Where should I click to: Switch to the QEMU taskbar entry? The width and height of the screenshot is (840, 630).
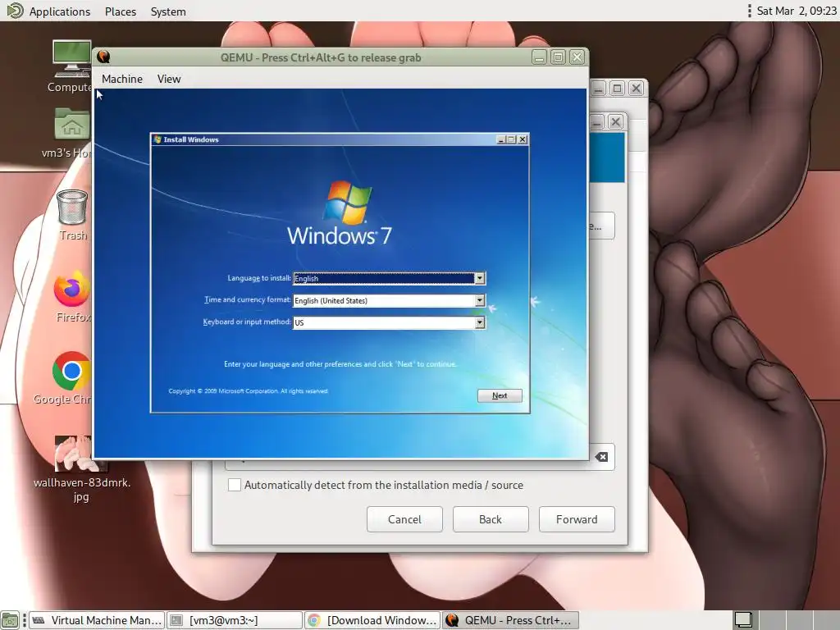pos(510,620)
